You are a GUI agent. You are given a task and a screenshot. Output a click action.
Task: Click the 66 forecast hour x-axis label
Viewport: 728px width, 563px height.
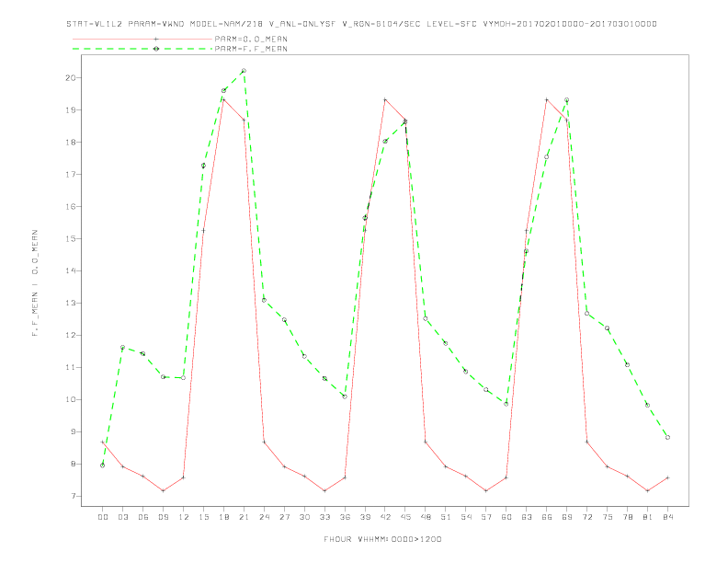547,517
